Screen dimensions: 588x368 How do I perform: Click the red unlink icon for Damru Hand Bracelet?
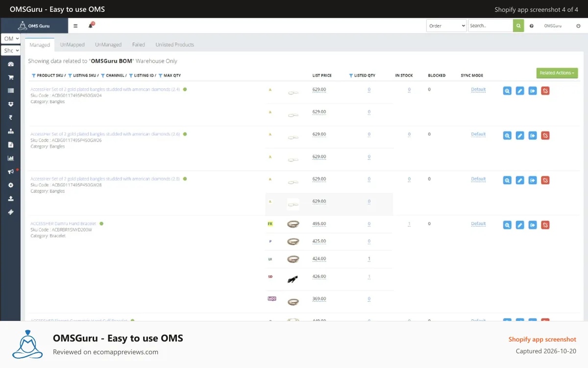click(545, 225)
